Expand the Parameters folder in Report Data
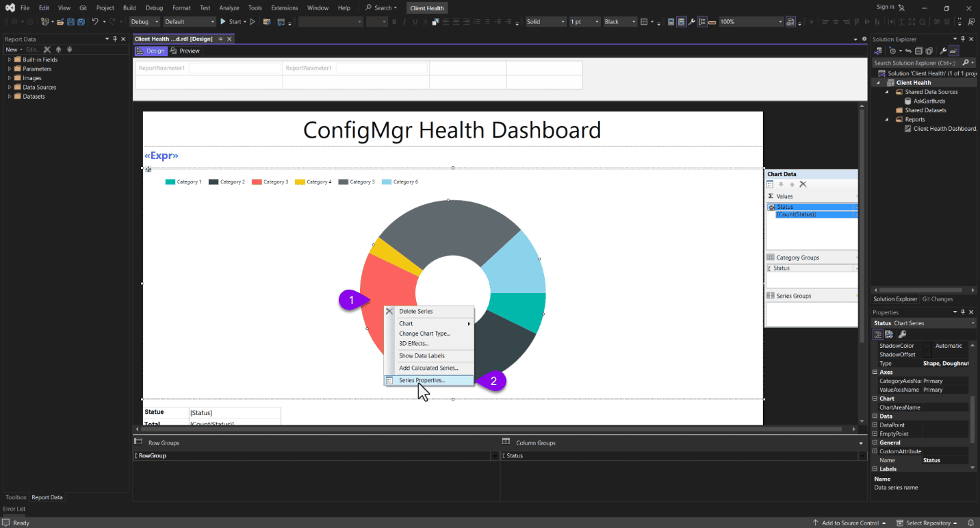Viewport: 980px width, 528px height. pos(10,68)
